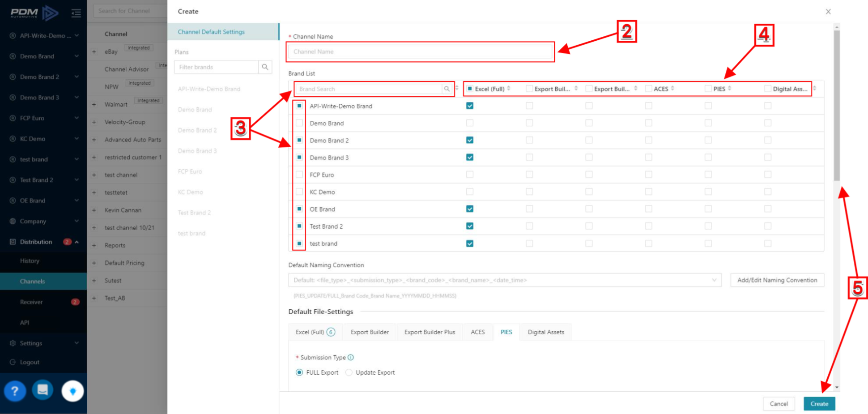Click the sort arrows next to PIES column
The height and width of the screenshot is (414, 868).
pos(729,89)
